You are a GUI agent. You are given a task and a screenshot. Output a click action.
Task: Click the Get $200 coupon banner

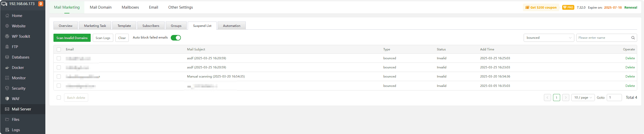point(541,8)
